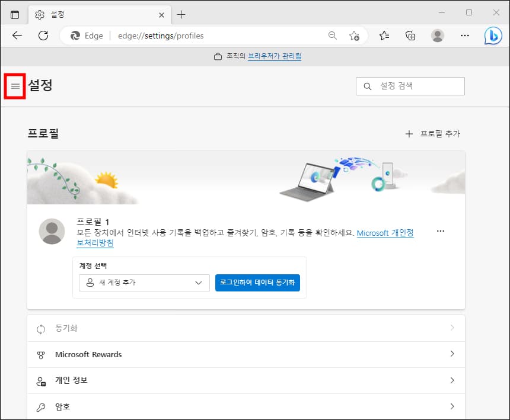Image resolution: width=510 pixels, height=420 pixels.
Task: Click the back navigation arrow
Action: click(x=17, y=36)
